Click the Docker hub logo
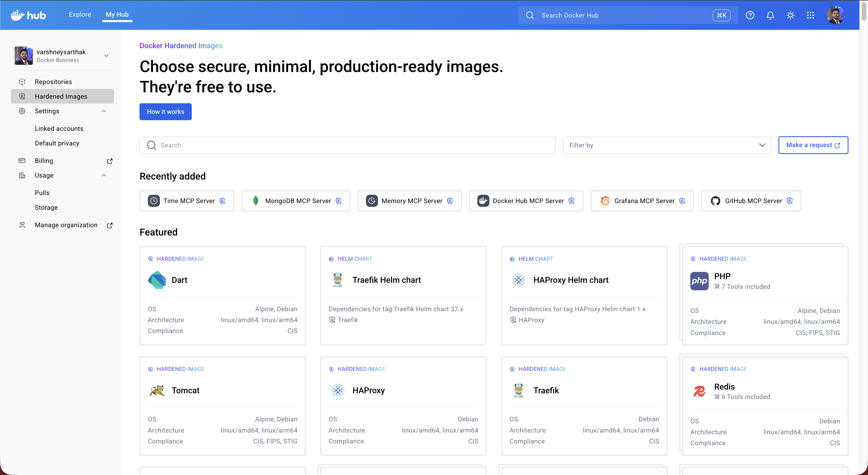868x475 pixels. tap(28, 15)
